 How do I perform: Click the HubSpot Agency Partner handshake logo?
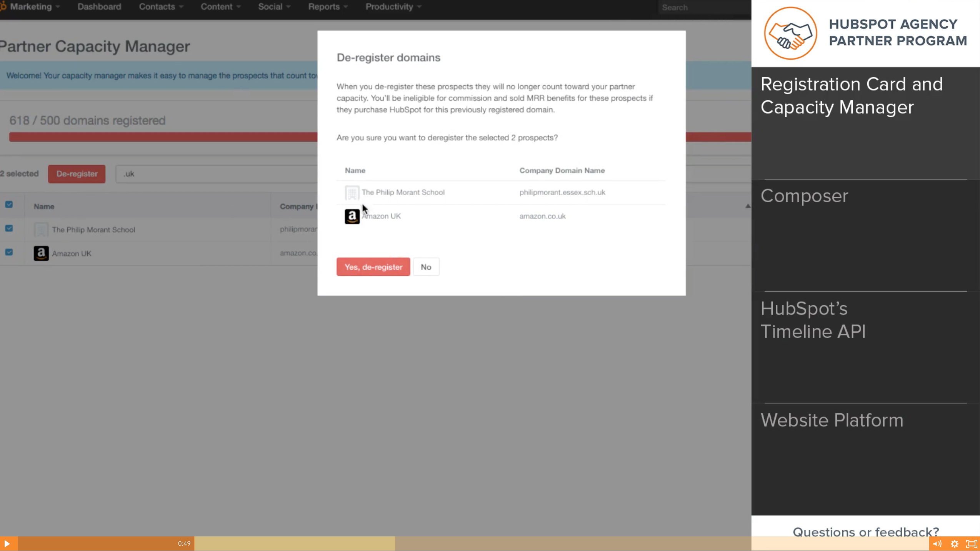point(790,33)
